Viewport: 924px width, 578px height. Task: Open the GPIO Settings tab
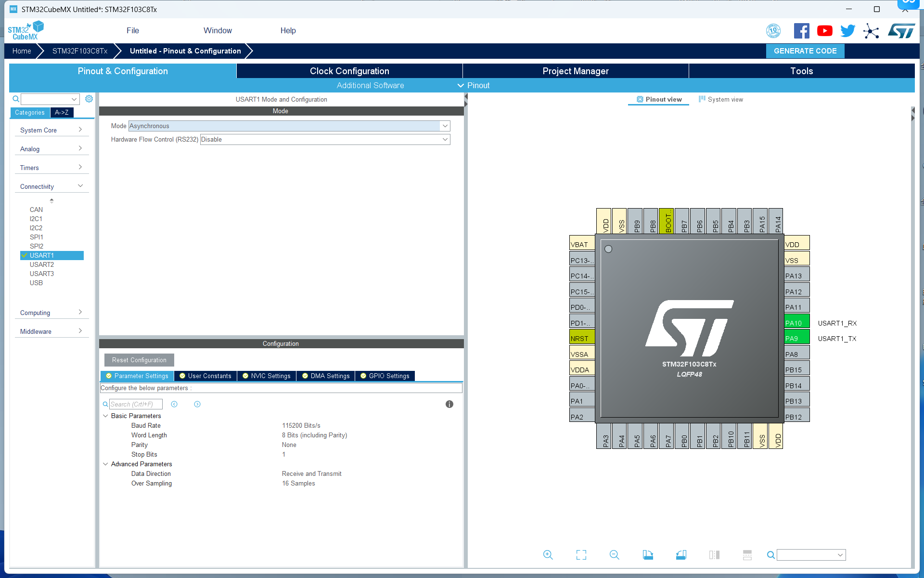coord(385,376)
